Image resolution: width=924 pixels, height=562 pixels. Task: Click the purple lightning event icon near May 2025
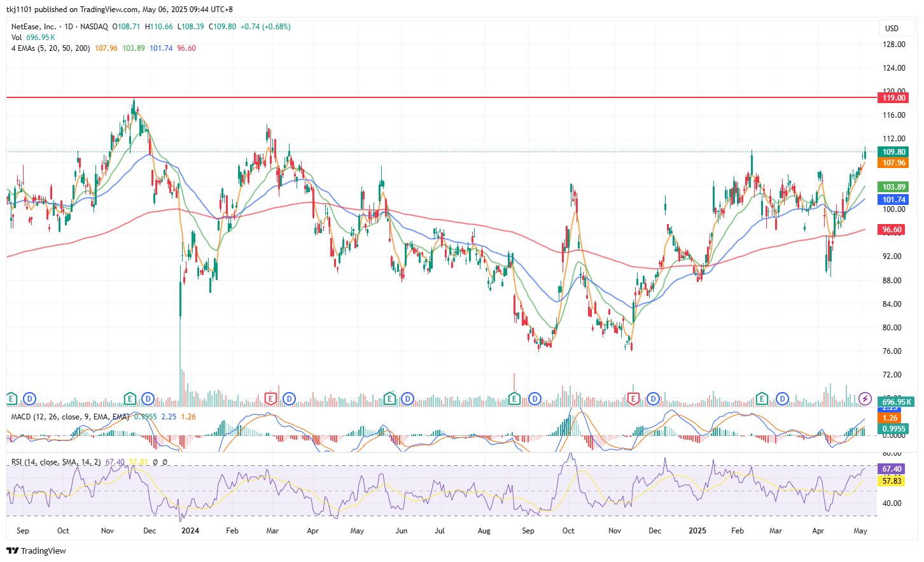coord(865,399)
